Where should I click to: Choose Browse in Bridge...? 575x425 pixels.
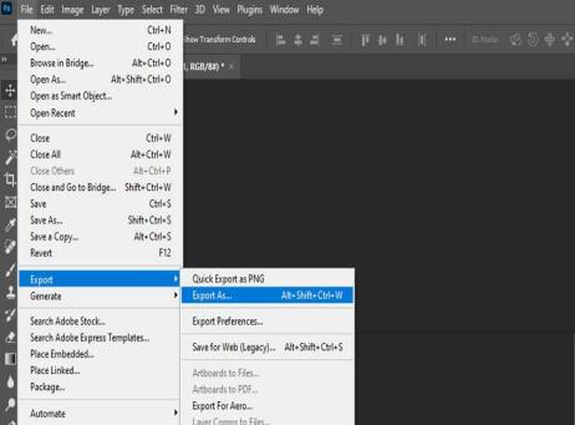tap(100, 63)
